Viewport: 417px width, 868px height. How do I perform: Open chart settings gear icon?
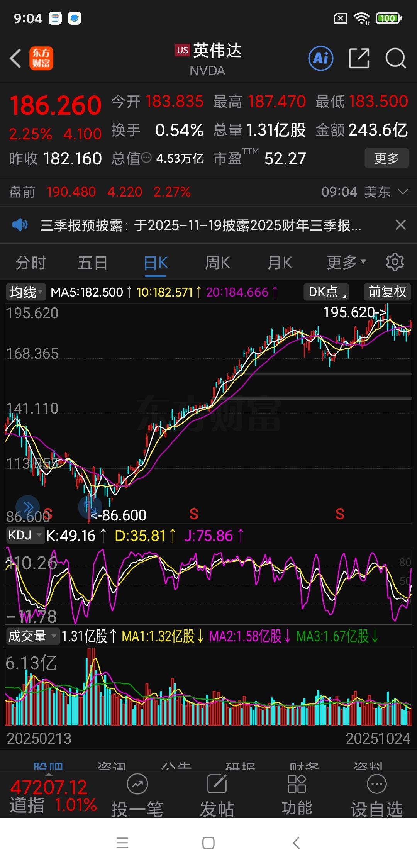[x=395, y=263]
